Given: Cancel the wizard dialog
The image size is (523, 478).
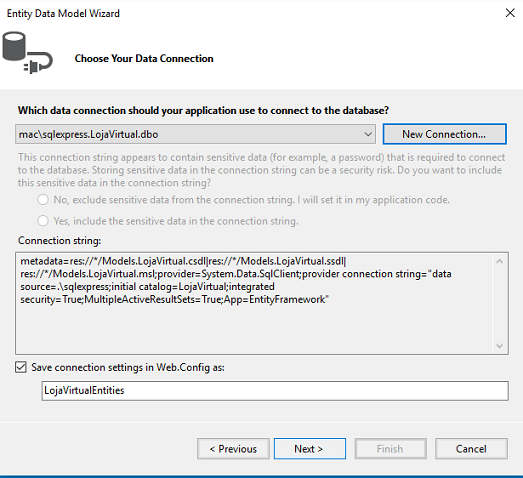Looking at the screenshot, I should [471, 449].
